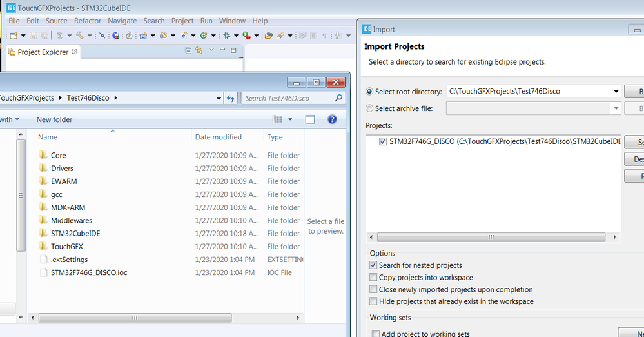This screenshot has height=337, width=644.
Task: Select the STM32F746G_DISCO.ioc file
Action: (89, 272)
